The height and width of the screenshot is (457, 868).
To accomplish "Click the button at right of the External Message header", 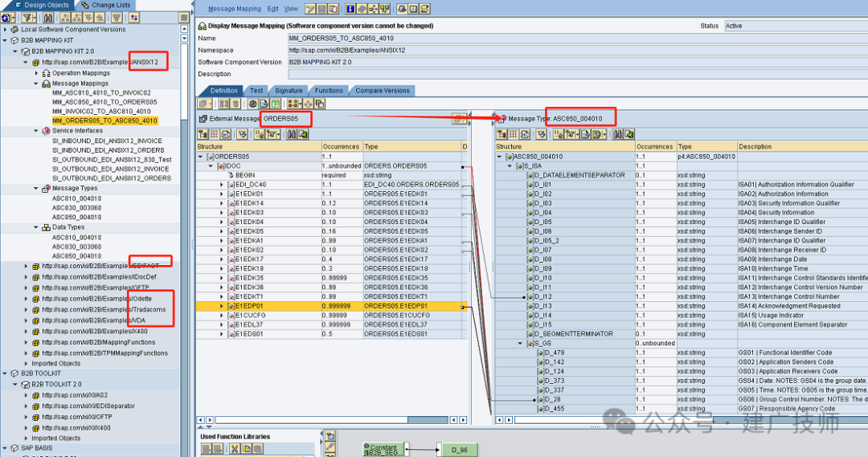I will [460, 118].
